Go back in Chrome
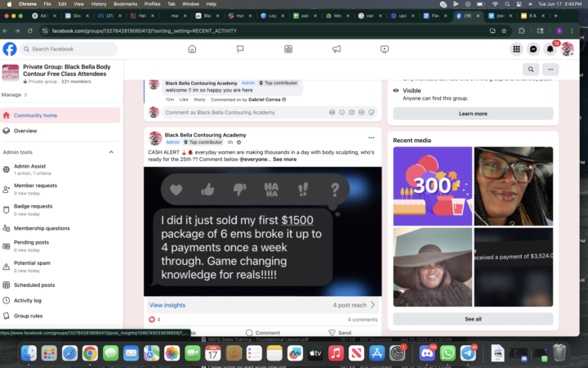This screenshot has height=368, width=588. pos(5,31)
